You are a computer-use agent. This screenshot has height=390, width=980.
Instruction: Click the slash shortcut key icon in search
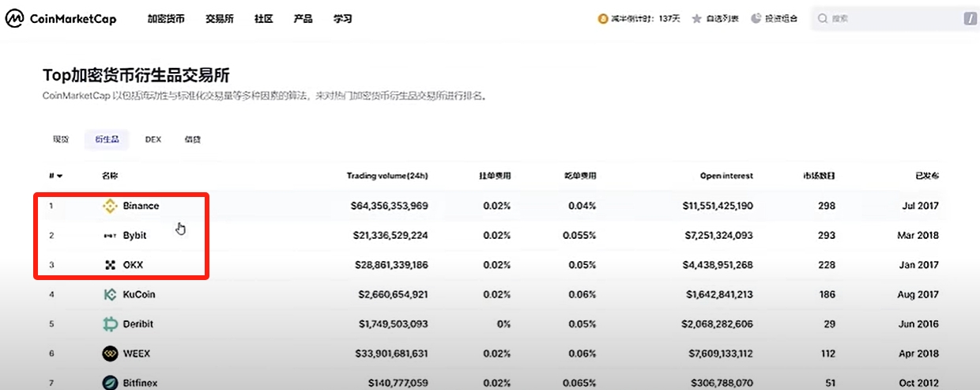(x=969, y=18)
